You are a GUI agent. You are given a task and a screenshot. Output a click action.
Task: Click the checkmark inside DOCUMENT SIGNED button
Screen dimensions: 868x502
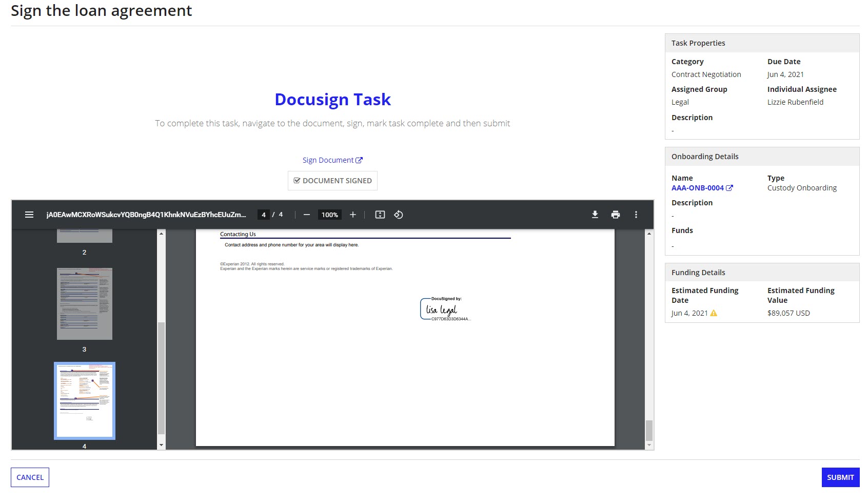(298, 180)
